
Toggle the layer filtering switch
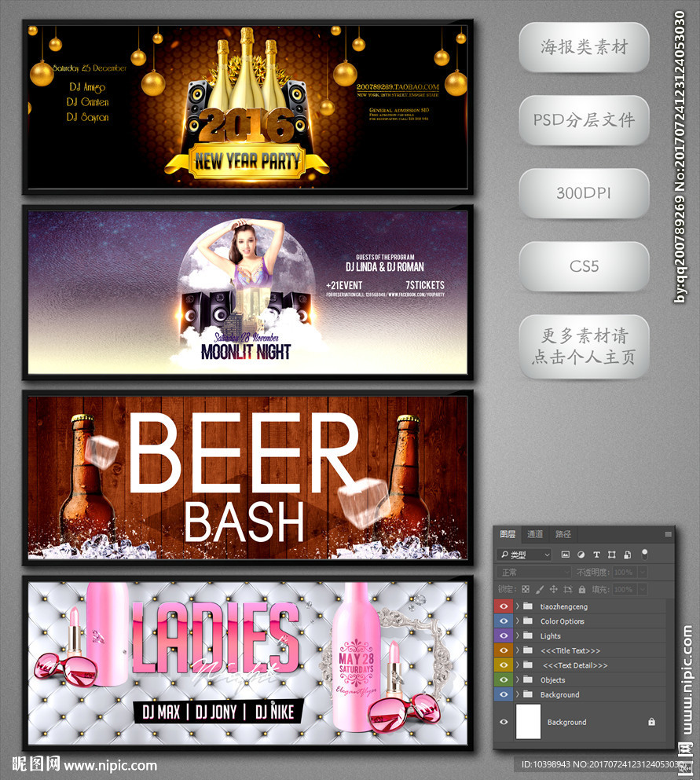645,553
